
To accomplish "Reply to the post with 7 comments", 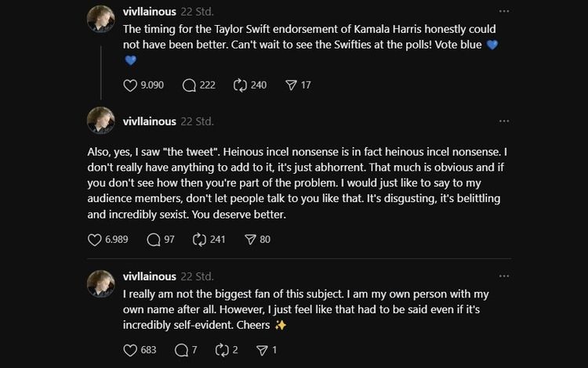I will (181, 349).
